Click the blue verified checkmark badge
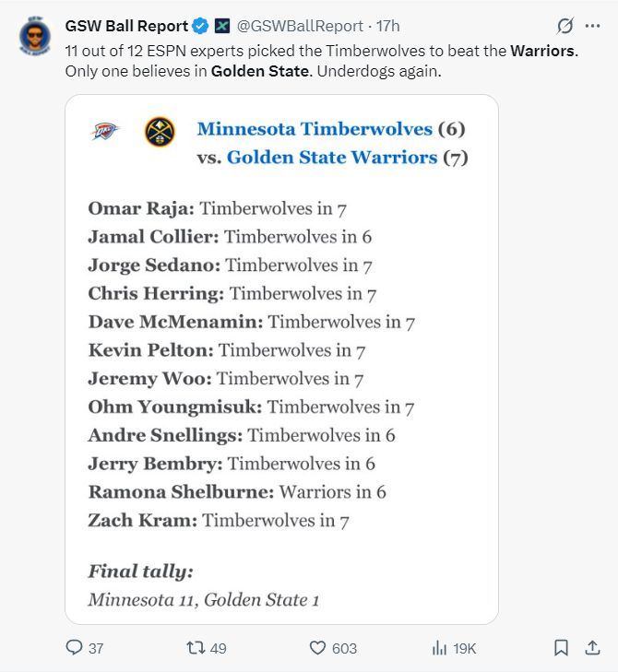 (x=199, y=26)
